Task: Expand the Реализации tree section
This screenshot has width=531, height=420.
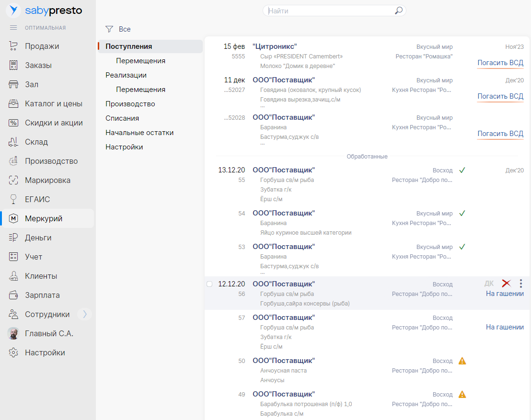Action: [126, 75]
